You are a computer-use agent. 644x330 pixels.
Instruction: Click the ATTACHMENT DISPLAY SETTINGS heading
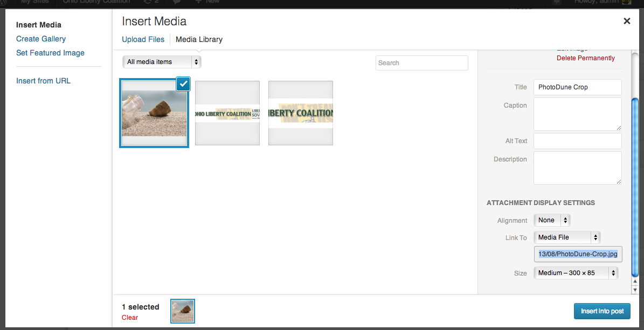tap(541, 203)
